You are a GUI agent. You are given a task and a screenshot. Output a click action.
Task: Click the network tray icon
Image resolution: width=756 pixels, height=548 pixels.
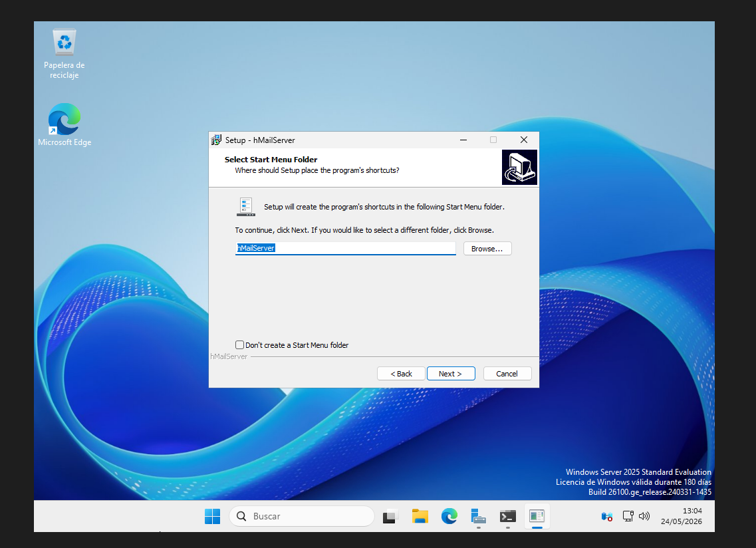(x=628, y=516)
